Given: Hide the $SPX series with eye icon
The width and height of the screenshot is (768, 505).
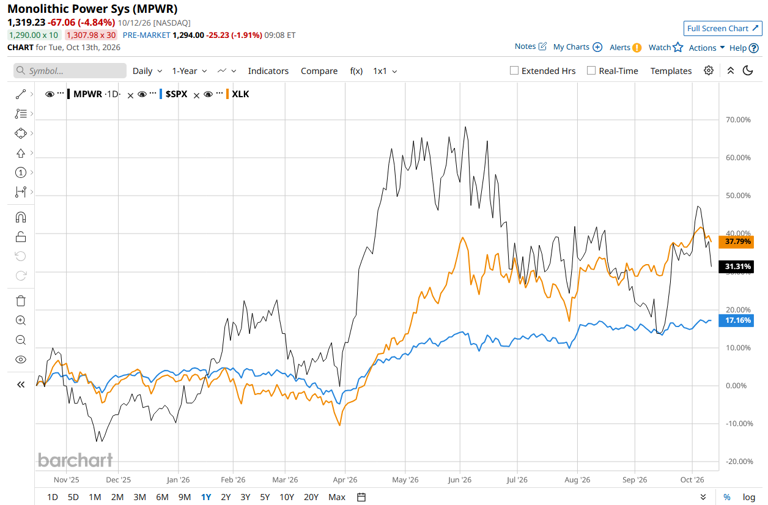Looking at the screenshot, I should 142,94.
